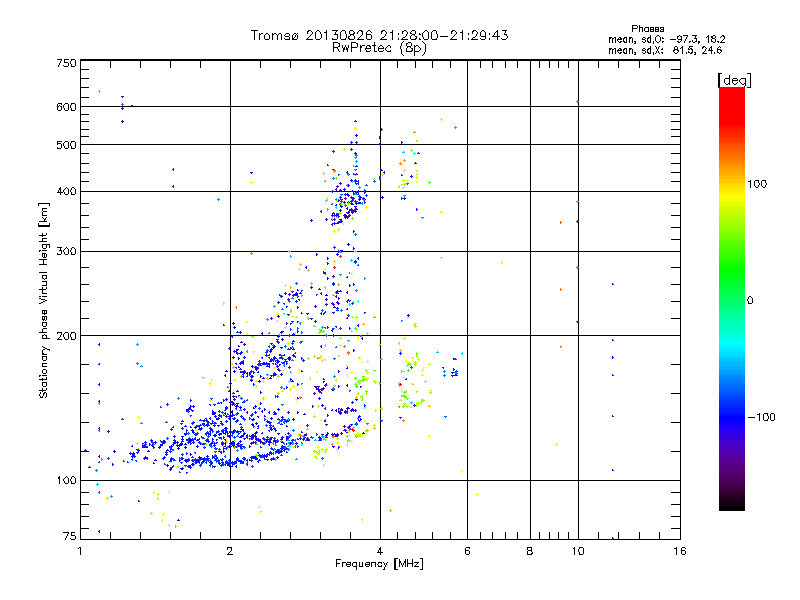
Task: Click the "mean, sd,X: 81.5, 24.6" line
Action: point(665,51)
